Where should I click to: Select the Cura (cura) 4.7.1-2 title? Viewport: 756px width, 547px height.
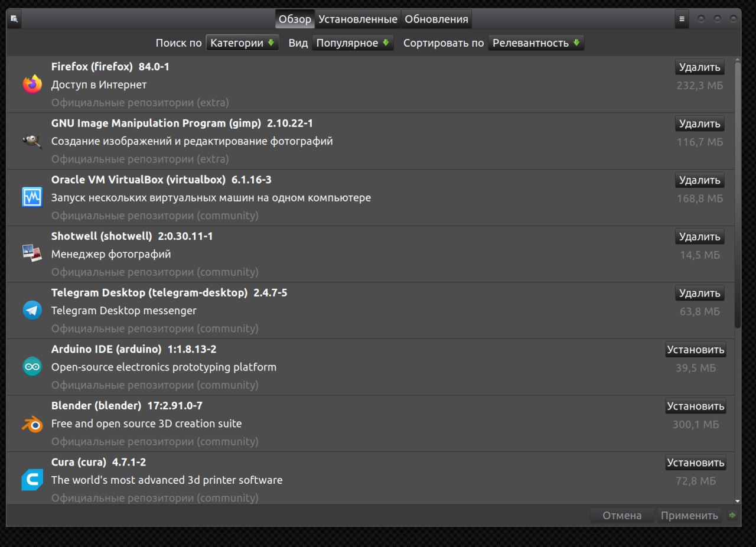(x=99, y=462)
